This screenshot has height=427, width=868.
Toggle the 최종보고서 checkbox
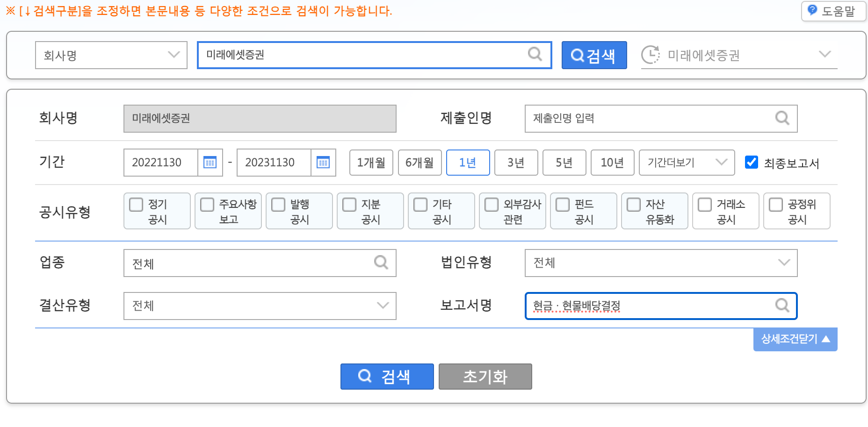click(x=751, y=162)
